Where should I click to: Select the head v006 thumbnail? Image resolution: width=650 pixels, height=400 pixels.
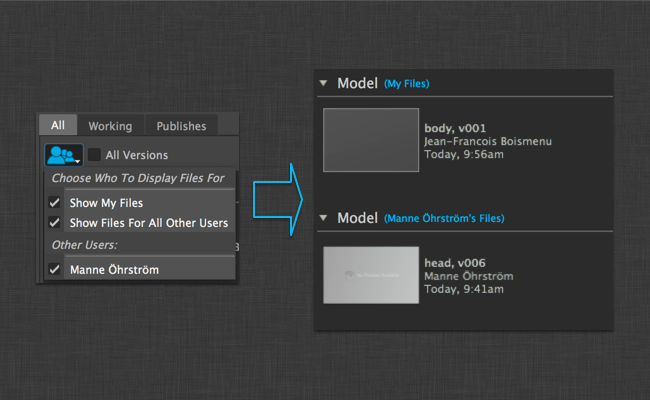(x=371, y=274)
